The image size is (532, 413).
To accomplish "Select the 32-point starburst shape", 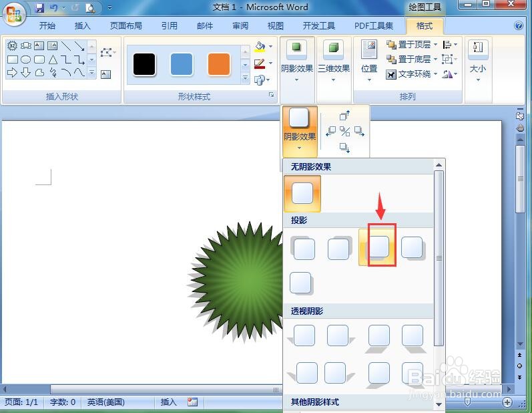I will pyautogui.click(x=12, y=45).
